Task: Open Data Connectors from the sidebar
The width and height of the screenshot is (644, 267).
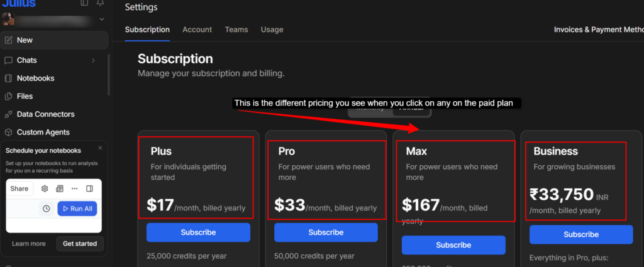Action: 45,114
